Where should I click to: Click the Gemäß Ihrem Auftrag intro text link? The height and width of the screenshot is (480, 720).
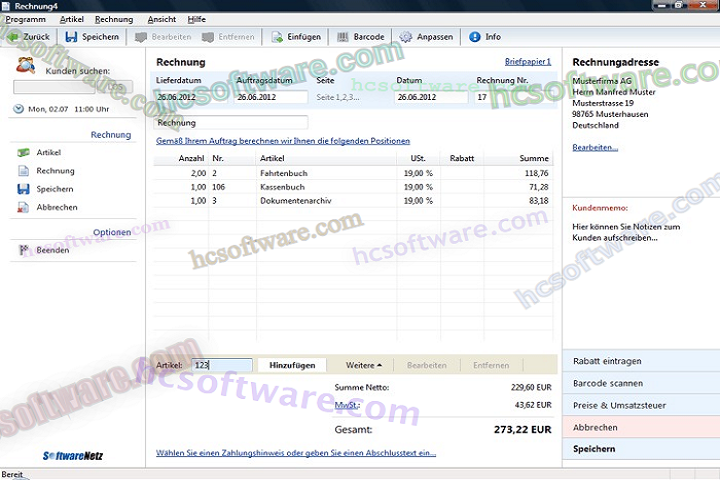pyautogui.click(x=283, y=141)
